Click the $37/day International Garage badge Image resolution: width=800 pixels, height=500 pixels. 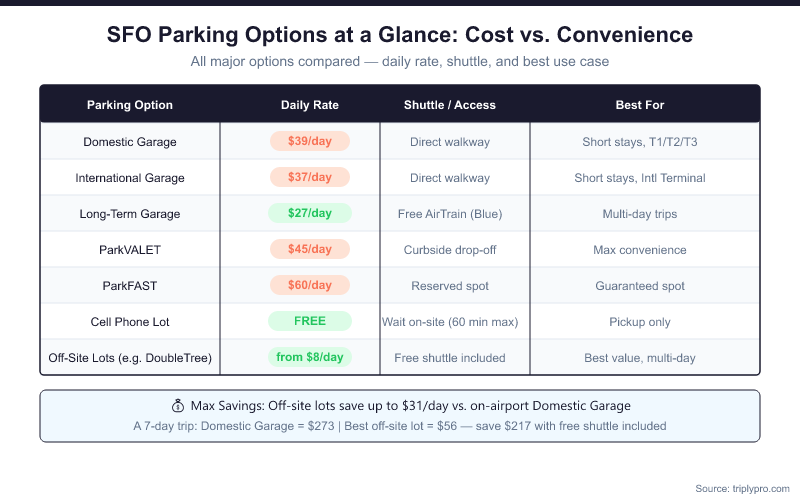pyautogui.click(x=310, y=178)
